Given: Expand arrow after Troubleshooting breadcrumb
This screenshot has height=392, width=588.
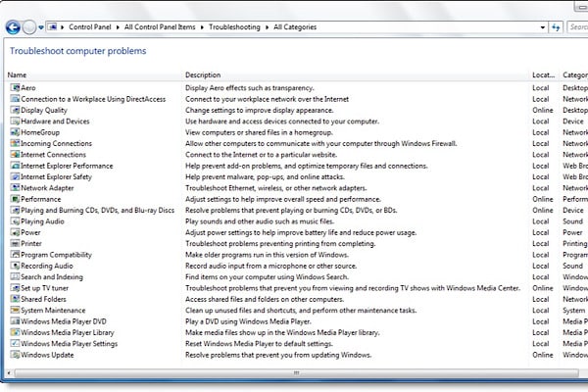Looking at the screenshot, I should (267, 27).
